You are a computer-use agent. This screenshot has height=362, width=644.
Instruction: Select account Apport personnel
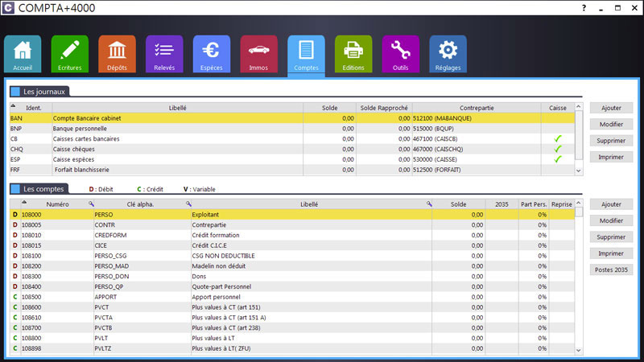point(292,297)
